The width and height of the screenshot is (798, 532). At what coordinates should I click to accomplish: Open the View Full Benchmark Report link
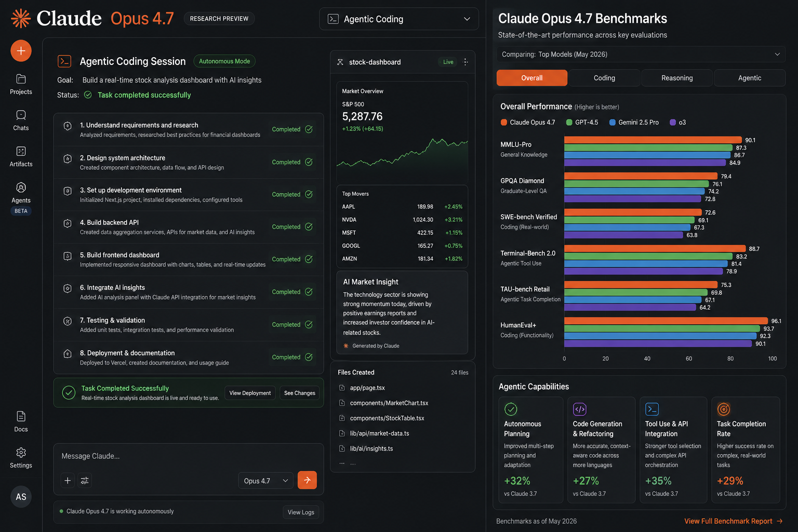733,521
